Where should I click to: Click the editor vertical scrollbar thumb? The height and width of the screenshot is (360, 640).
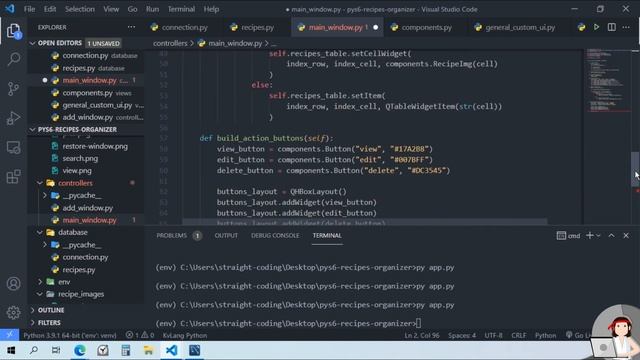pyautogui.click(x=635, y=169)
